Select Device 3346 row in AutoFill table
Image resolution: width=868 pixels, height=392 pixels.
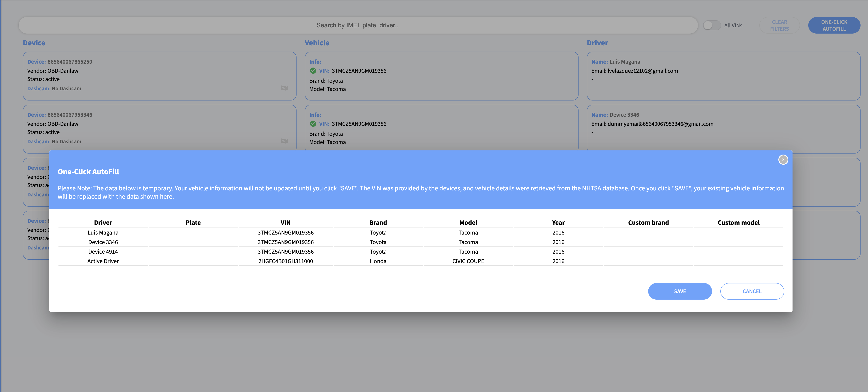pos(421,242)
